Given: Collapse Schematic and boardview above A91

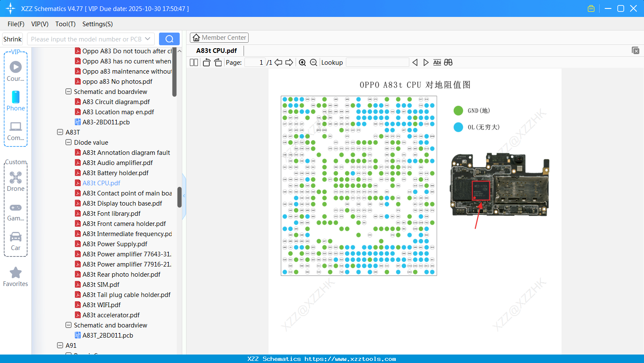Looking at the screenshot, I should pos(69,325).
